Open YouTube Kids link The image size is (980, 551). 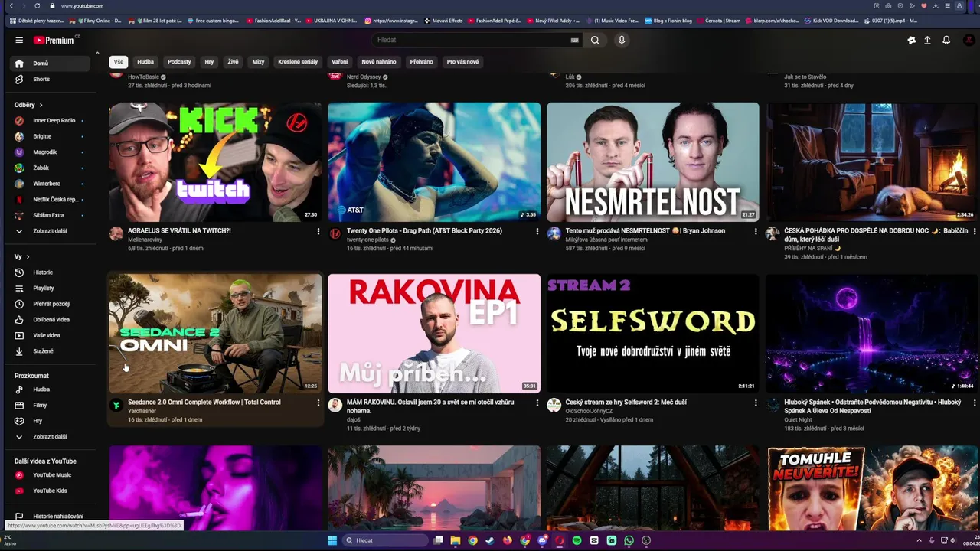[x=51, y=491]
